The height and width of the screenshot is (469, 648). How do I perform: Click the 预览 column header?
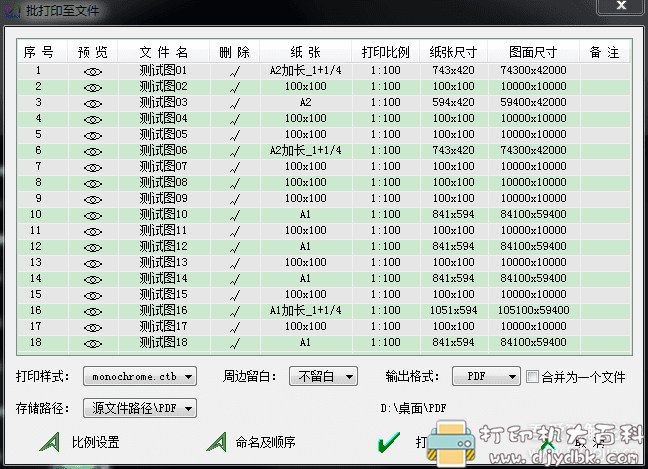point(93,52)
